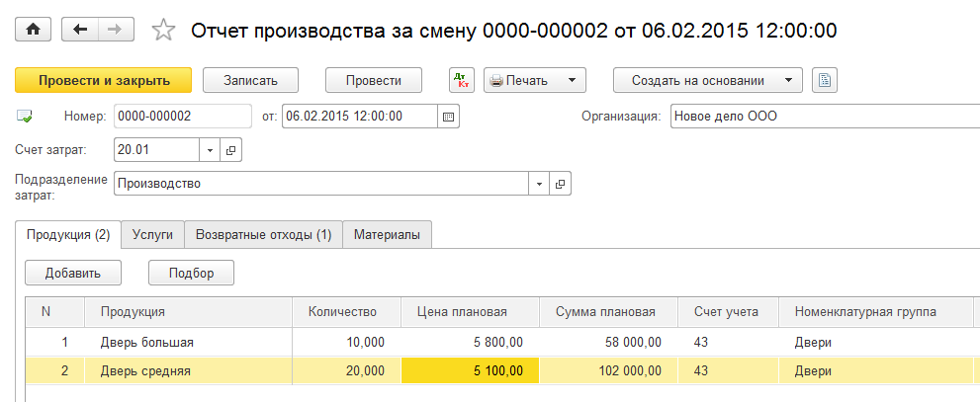
Task: Go back with the left arrow
Action: pos(80,30)
